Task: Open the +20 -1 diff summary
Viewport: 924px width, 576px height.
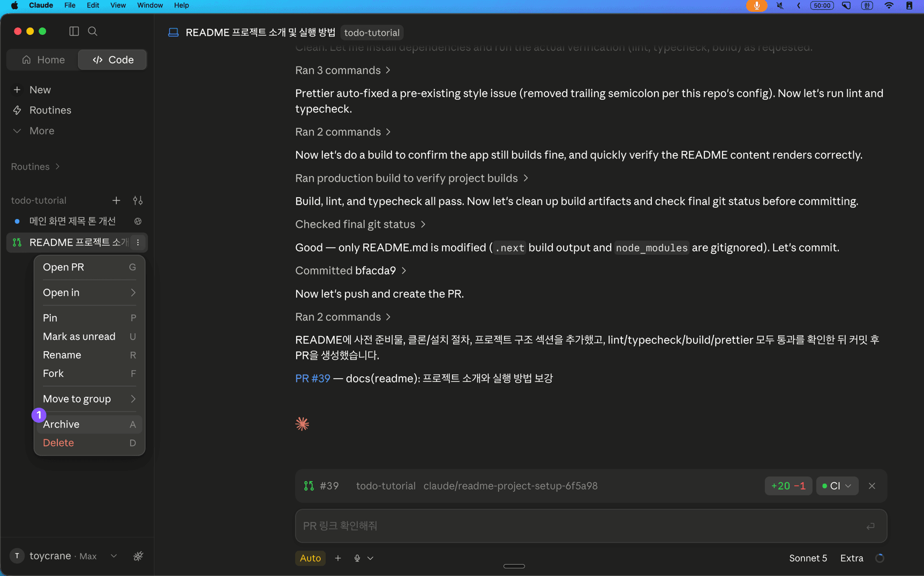Action: tap(788, 486)
